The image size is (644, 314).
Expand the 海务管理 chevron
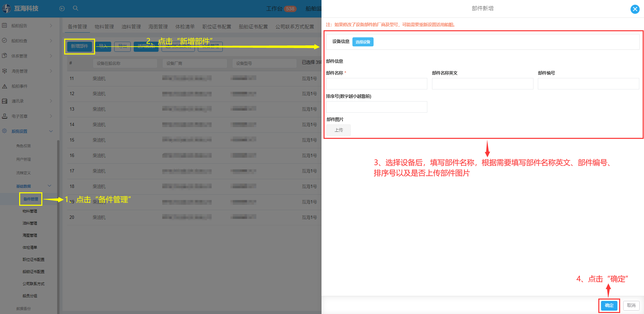coord(51,71)
